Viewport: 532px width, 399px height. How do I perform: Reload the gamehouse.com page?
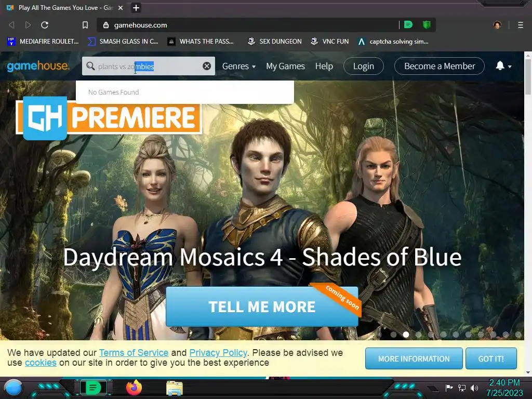click(x=45, y=25)
